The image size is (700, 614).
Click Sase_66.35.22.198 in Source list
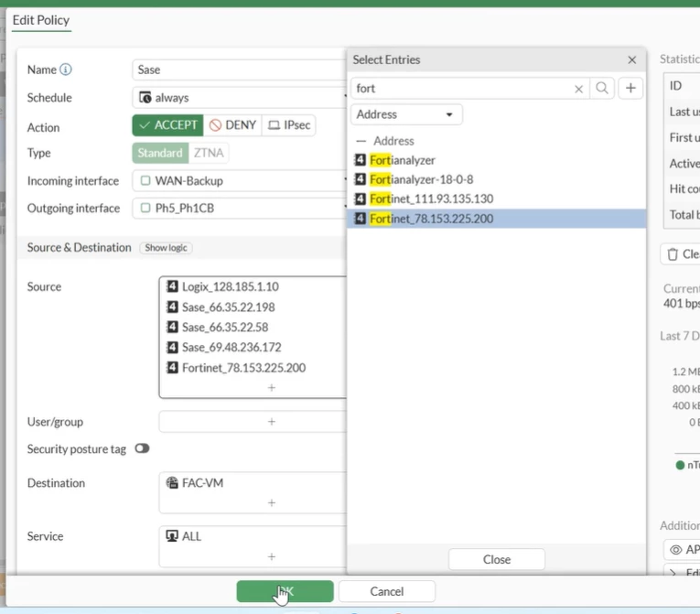point(228,307)
